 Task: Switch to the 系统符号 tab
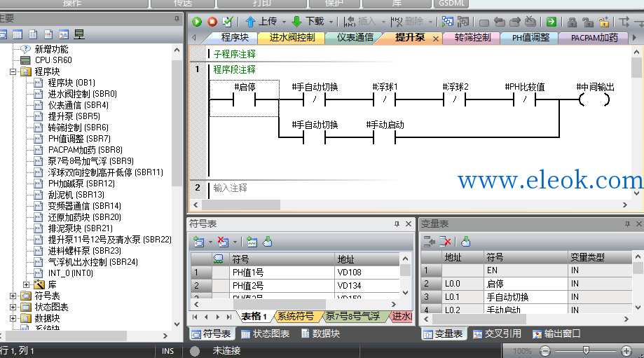click(x=296, y=316)
